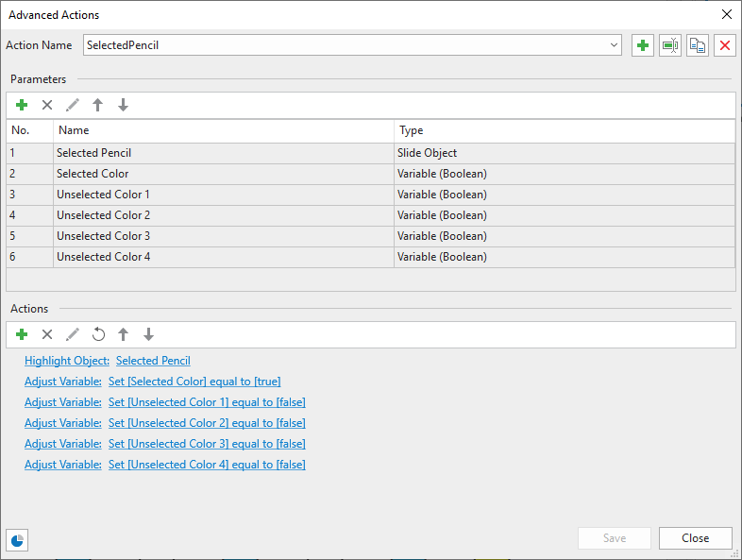Click the circular arrow icon in Actions toolbar

click(x=98, y=334)
